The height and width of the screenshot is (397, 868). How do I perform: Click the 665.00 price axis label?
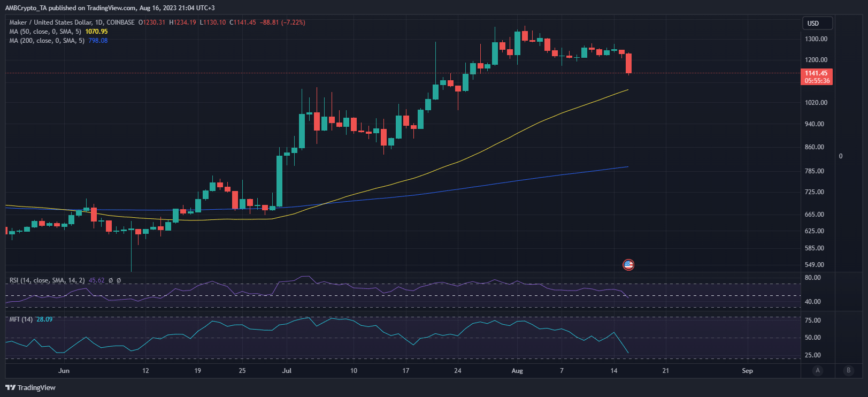815,215
